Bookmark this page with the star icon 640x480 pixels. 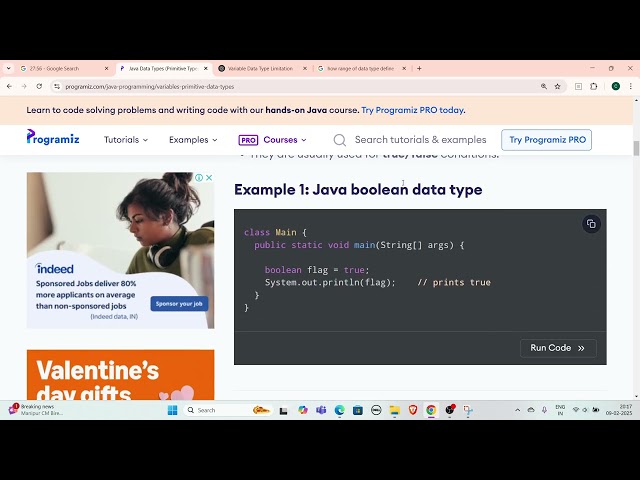click(558, 87)
